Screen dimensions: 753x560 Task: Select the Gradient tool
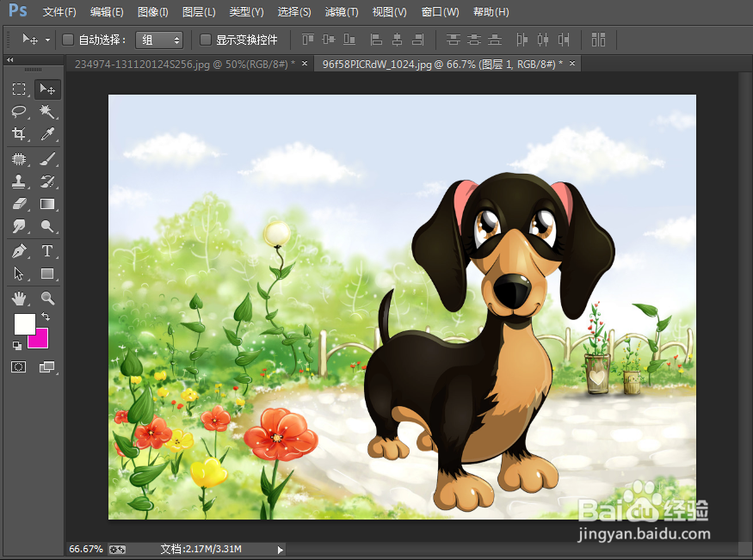pyautogui.click(x=47, y=204)
